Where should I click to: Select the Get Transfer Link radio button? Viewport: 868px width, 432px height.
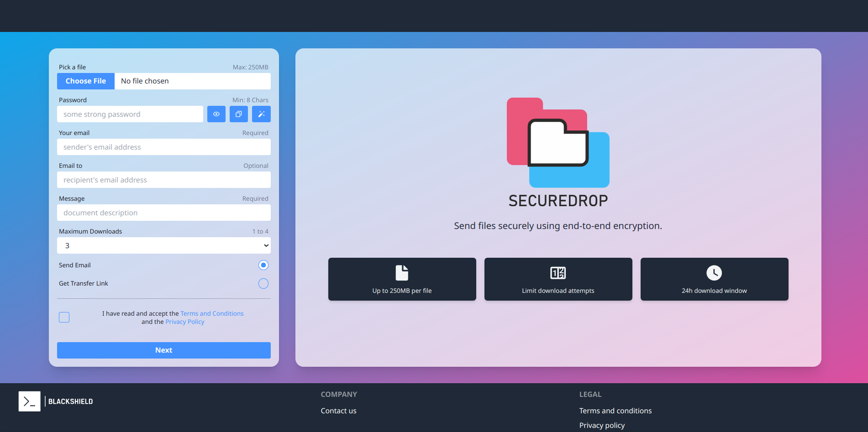point(263,283)
